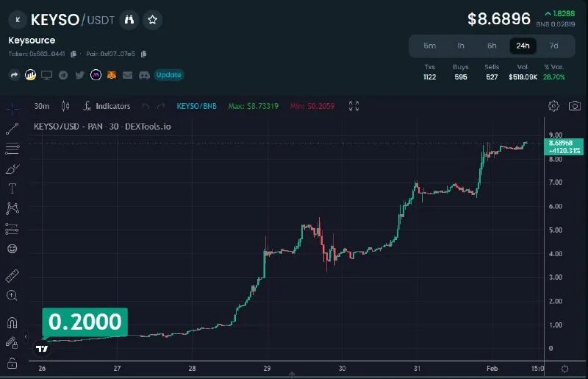Click the purple circular logo icon
Screen dimensions: 588x379
[96, 75]
